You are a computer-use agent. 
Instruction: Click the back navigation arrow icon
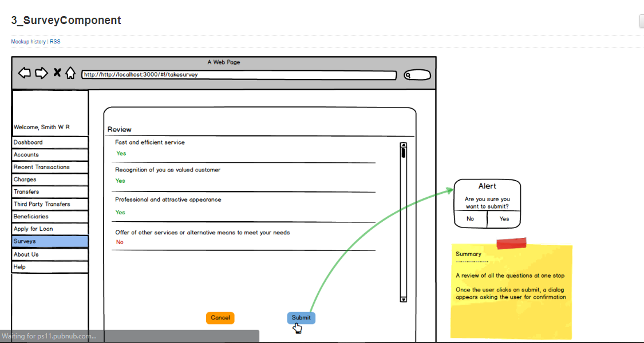[x=24, y=73]
